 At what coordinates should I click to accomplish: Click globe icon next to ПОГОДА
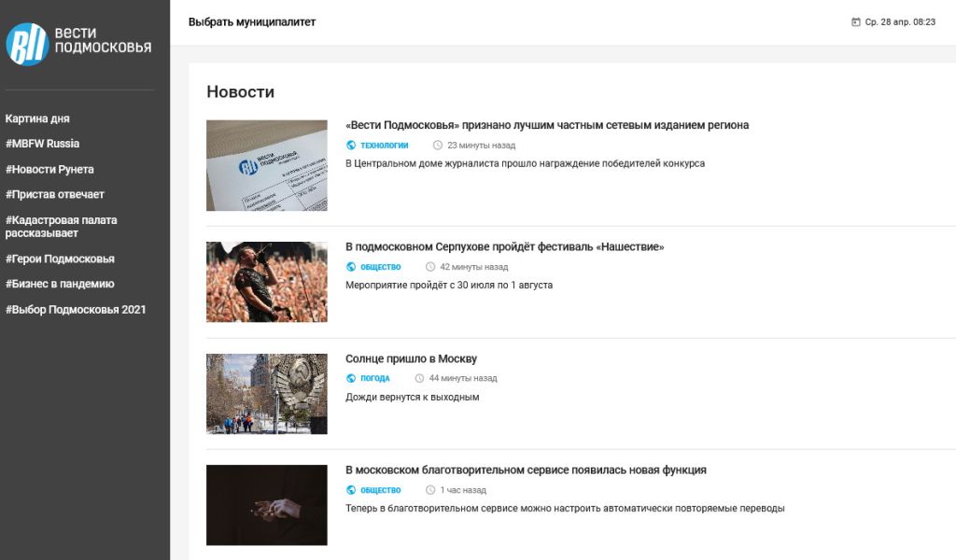click(x=351, y=378)
